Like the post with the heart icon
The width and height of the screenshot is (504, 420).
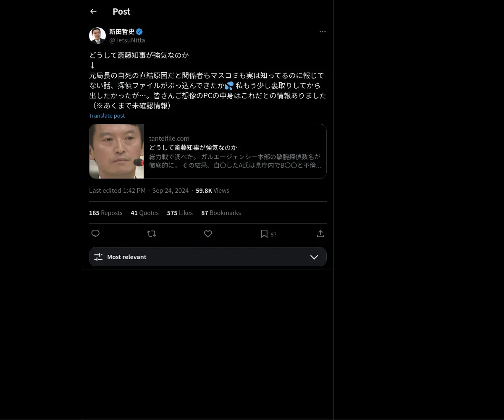coord(208,234)
